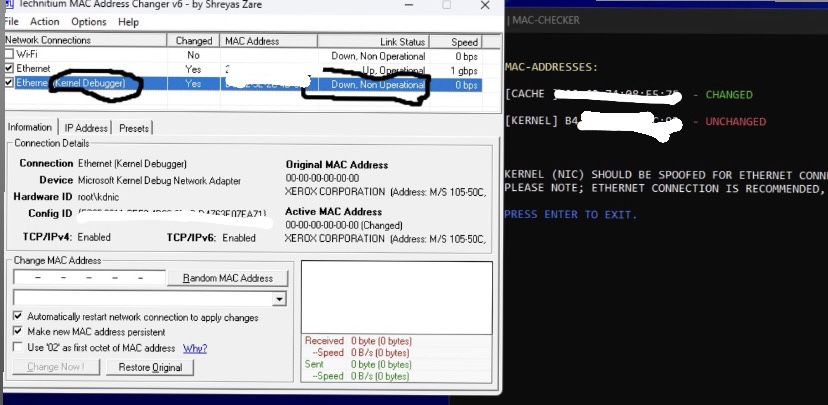
Task: Expand the vendor list dropdown arrow
Action: pyautogui.click(x=279, y=299)
